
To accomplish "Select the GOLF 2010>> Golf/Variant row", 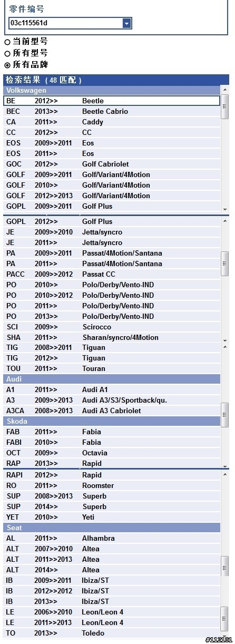I will click(x=112, y=185).
